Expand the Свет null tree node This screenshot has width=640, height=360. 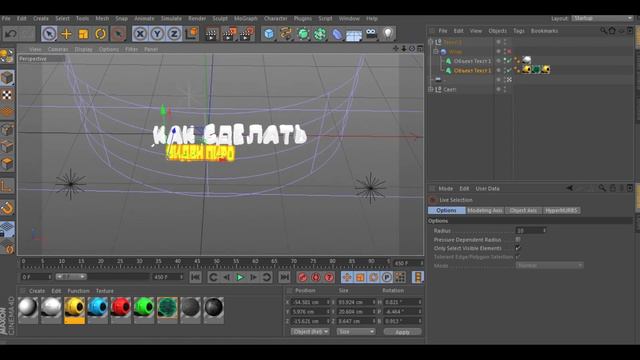[x=431, y=89]
